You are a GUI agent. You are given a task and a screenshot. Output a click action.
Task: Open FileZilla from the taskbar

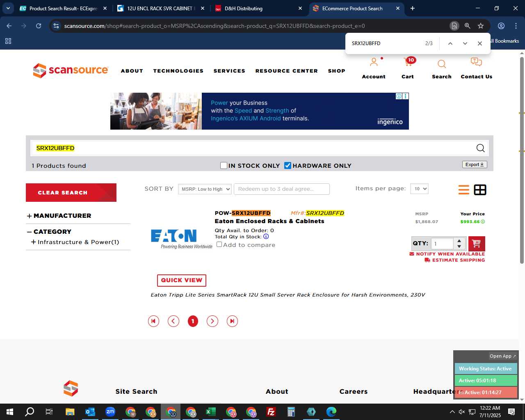[271, 412]
